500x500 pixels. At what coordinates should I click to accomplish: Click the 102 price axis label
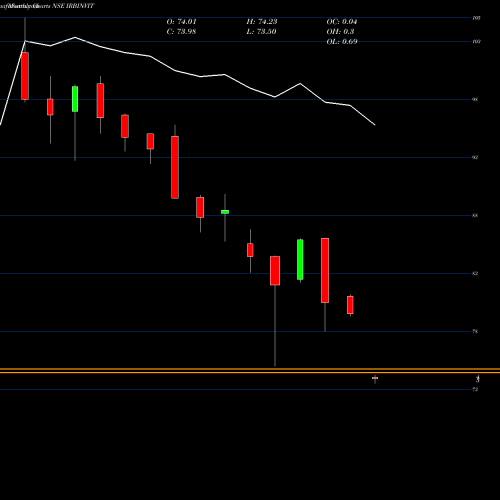click(x=476, y=42)
